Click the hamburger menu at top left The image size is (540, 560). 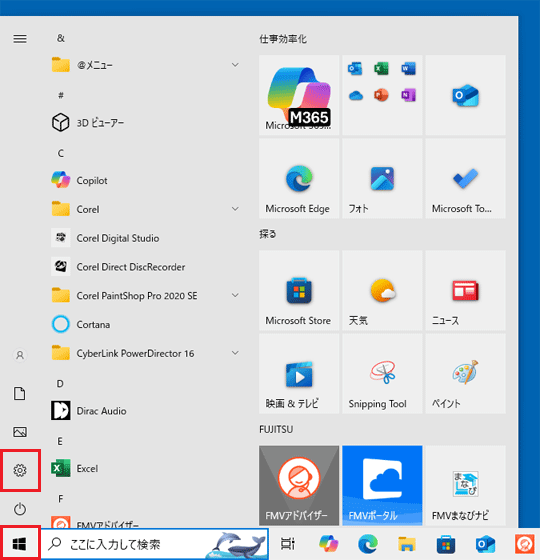pos(20,39)
